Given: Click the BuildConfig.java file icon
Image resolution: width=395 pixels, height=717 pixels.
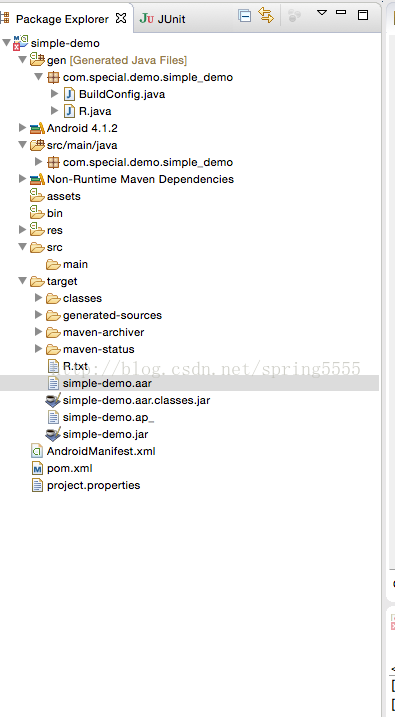Looking at the screenshot, I should pos(69,94).
